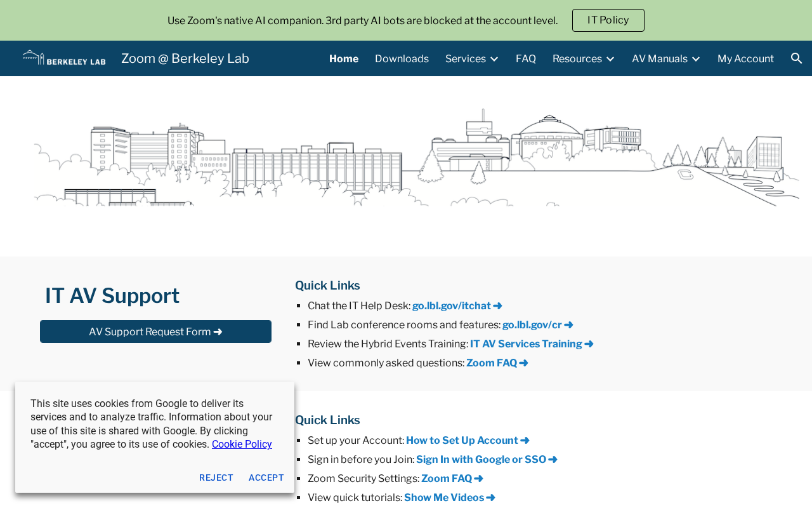Expand the Services menu chevron
This screenshot has height=508, width=812.
[x=494, y=59]
